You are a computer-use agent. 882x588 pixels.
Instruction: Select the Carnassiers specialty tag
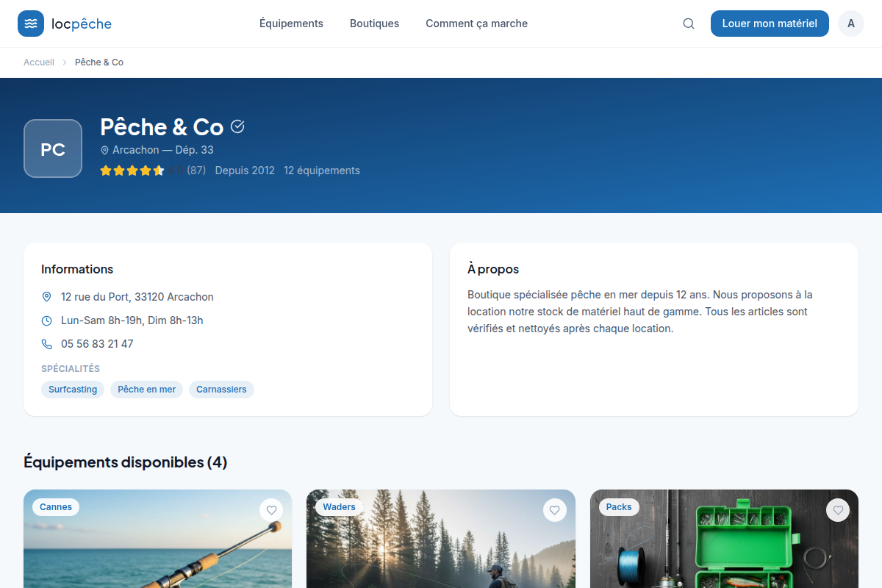[x=221, y=390]
